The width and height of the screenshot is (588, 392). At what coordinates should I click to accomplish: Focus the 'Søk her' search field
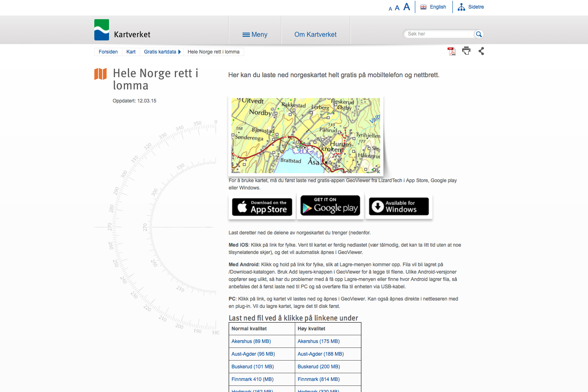pos(439,34)
